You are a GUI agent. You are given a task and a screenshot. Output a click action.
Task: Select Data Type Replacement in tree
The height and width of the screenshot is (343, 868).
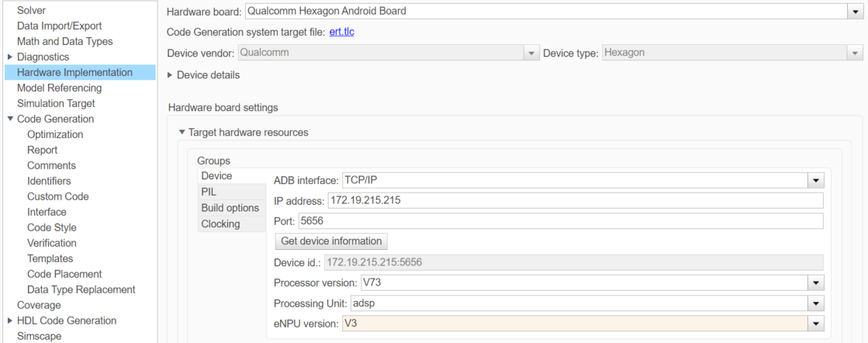81,289
